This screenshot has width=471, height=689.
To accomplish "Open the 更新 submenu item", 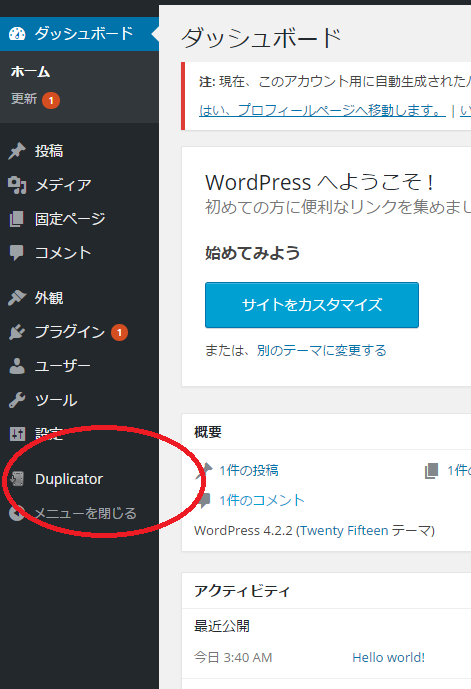I will tap(24, 98).
